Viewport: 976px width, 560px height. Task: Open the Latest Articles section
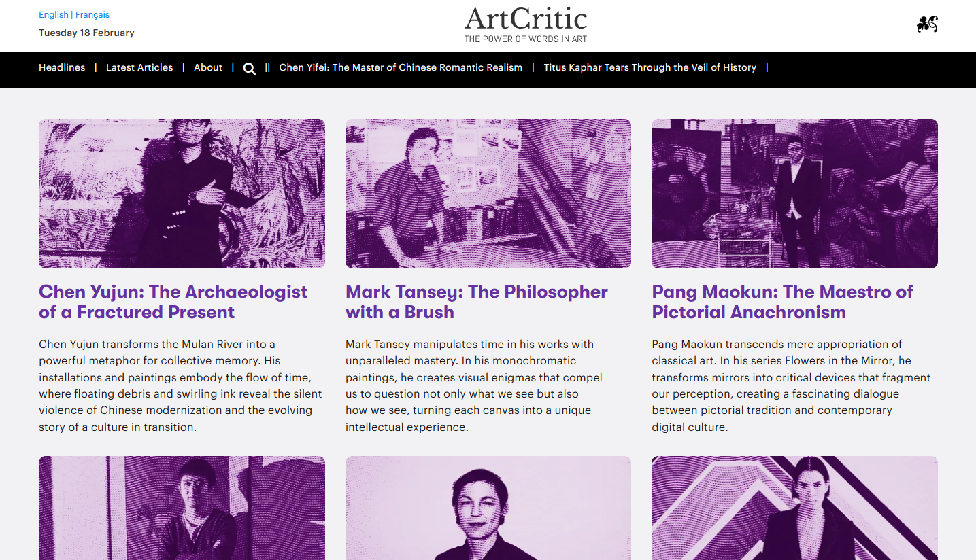pyautogui.click(x=139, y=67)
